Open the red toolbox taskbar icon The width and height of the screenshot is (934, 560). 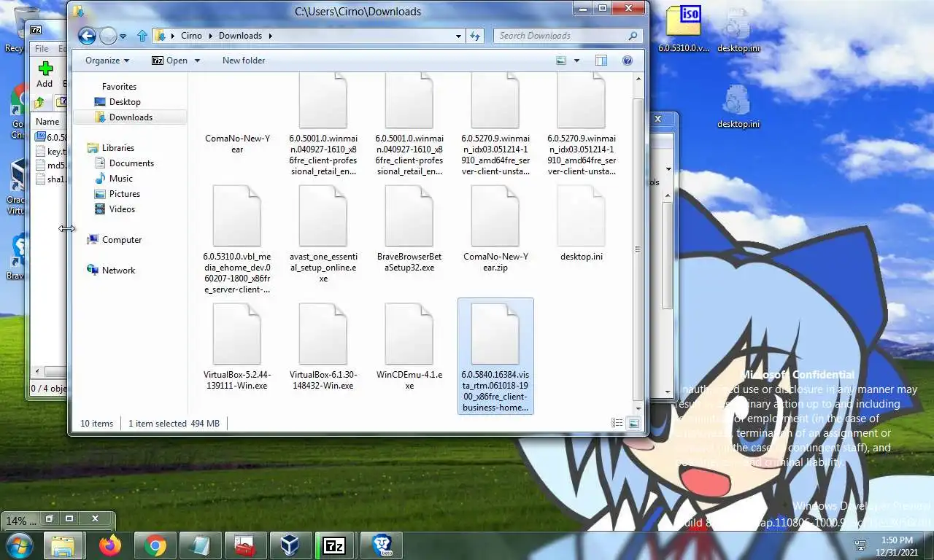click(x=244, y=545)
